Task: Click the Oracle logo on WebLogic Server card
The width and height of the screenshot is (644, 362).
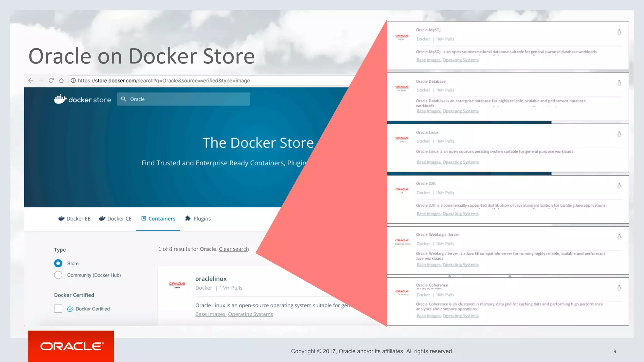Action: [x=402, y=242]
